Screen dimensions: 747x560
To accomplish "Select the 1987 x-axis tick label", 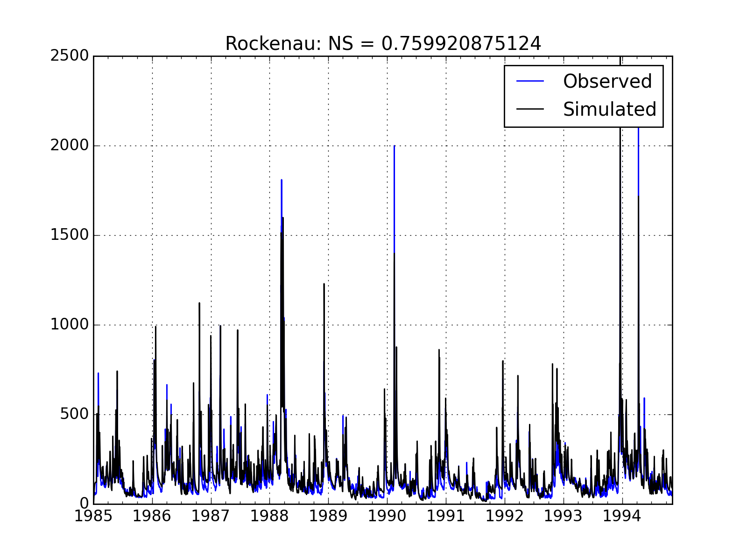I will (x=211, y=517).
